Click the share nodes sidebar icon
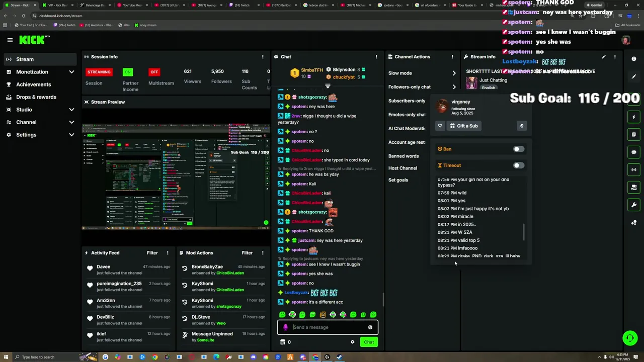The width and height of the screenshot is (644, 362). [634, 222]
